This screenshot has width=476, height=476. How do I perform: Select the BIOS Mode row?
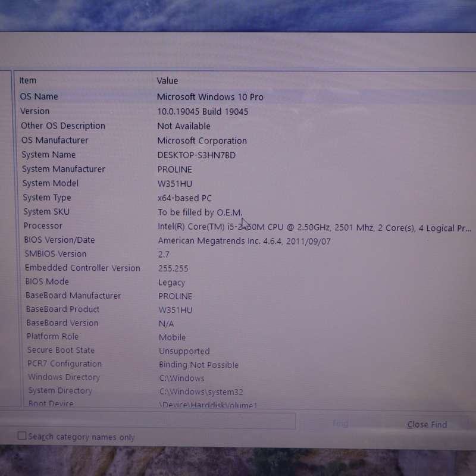47,281
